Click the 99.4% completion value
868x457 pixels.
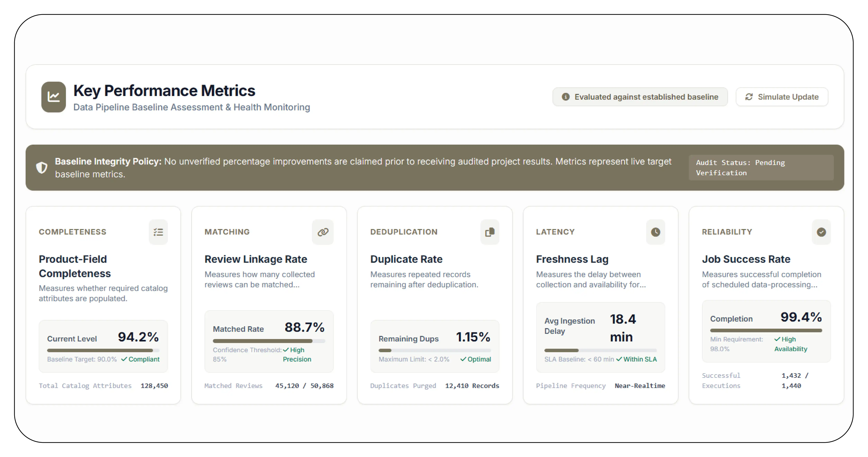pos(801,317)
